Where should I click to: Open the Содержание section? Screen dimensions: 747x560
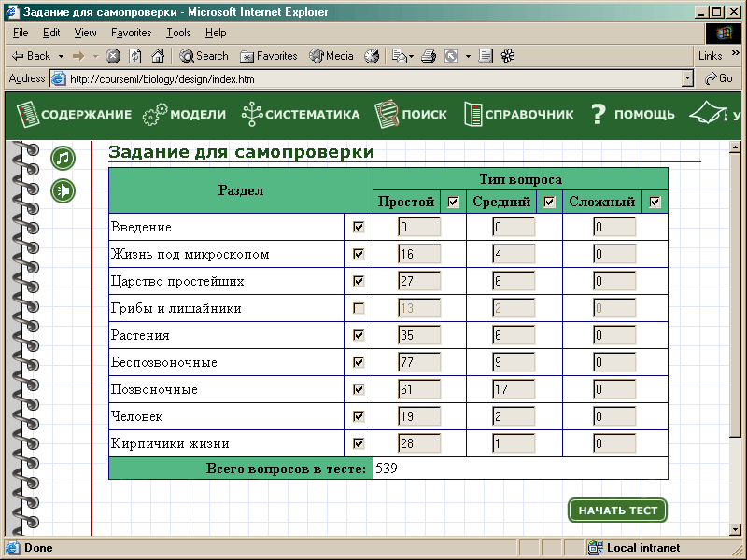click(x=75, y=115)
